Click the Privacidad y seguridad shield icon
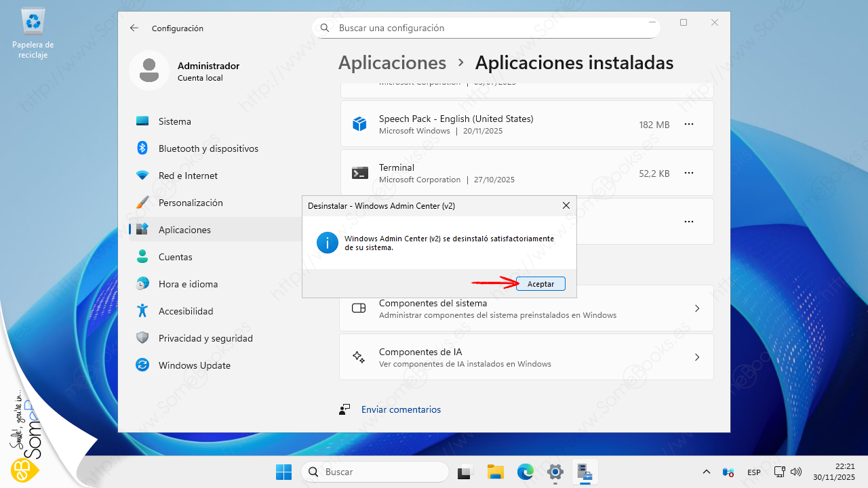The width and height of the screenshot is (868, 488). point(142,338)
